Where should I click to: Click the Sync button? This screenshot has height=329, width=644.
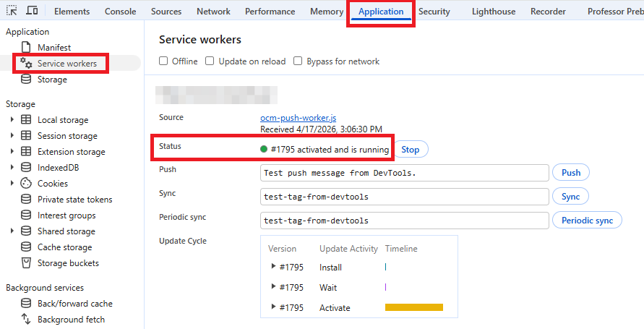pyautogui.click(x=570, y=197)
